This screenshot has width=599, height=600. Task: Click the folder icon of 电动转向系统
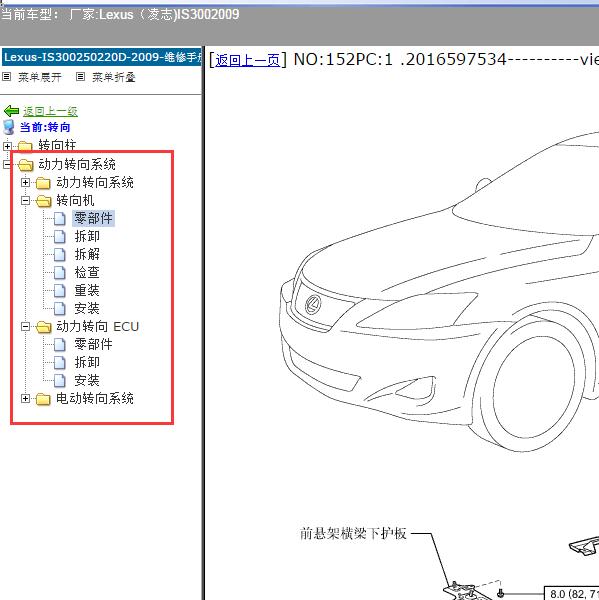pyautogui.click(x=43, y=399)
